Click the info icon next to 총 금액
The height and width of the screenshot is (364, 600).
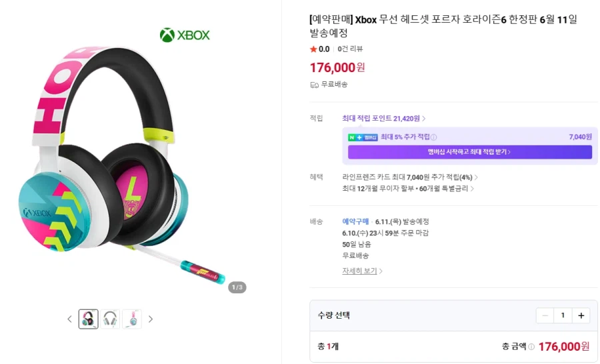coord(531,347)
